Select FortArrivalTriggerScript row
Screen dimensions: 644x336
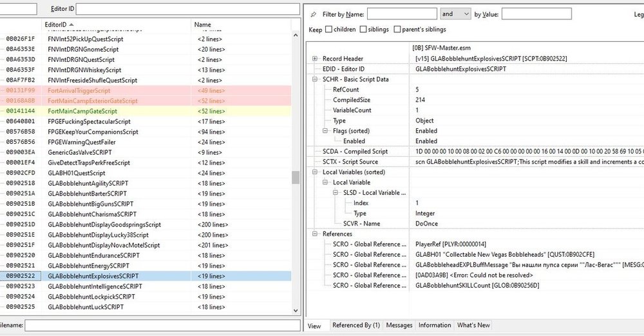(146, 90)
